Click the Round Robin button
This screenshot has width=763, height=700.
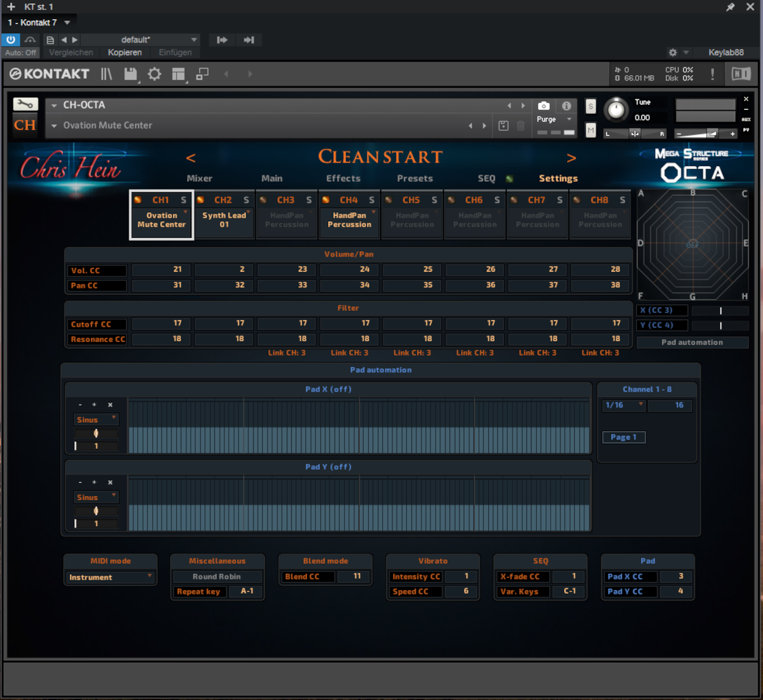tap(217, 577)
